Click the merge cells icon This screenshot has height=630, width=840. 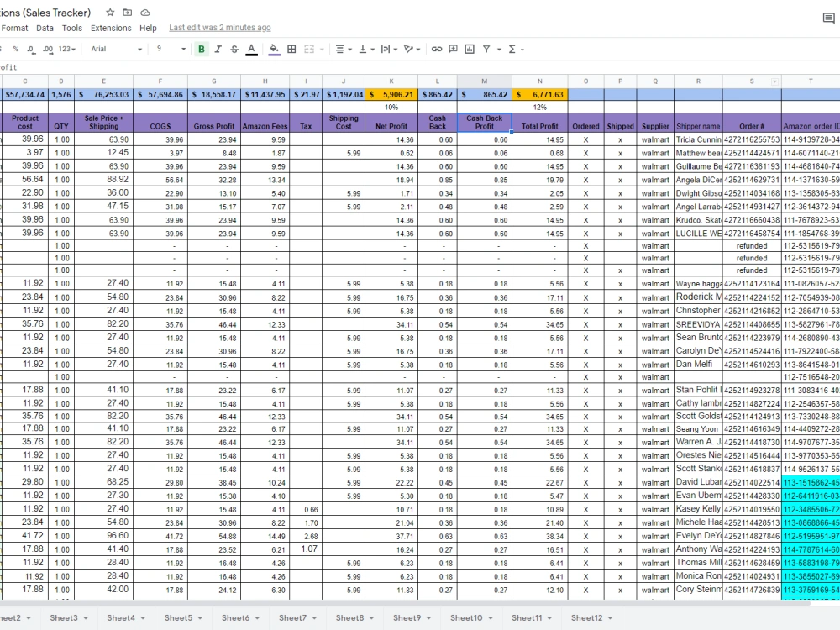click(x=309, y=49)
